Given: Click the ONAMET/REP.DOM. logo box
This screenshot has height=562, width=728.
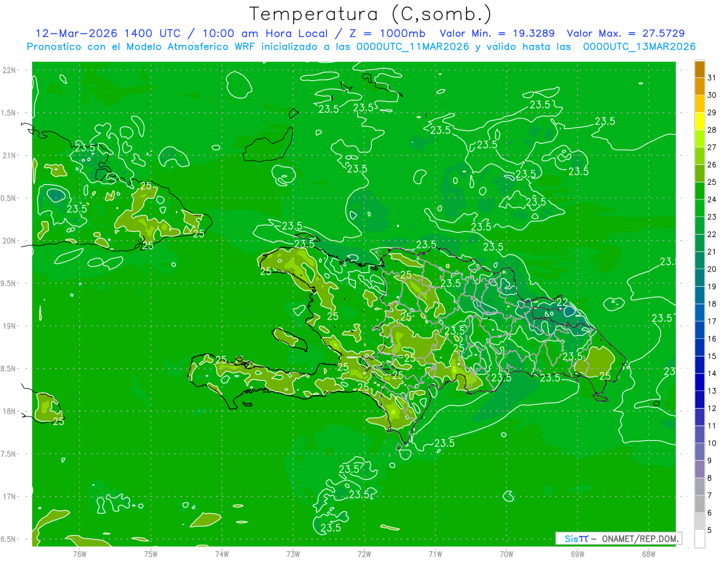Looking at the screenshot, I should (618, 538).
